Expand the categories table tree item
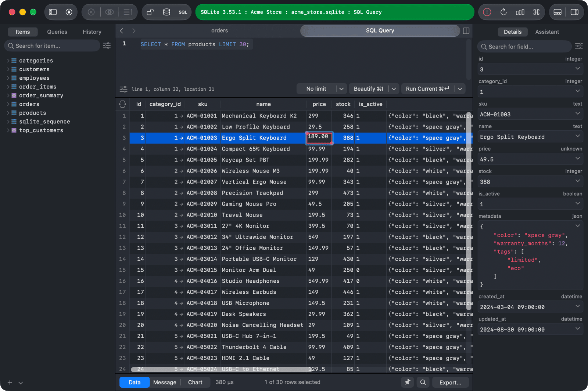 (x=8, y=61)
